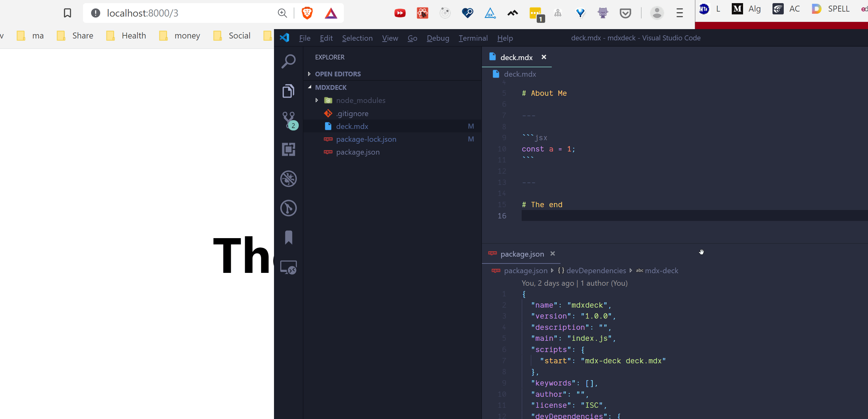Open the File menu

305,38
